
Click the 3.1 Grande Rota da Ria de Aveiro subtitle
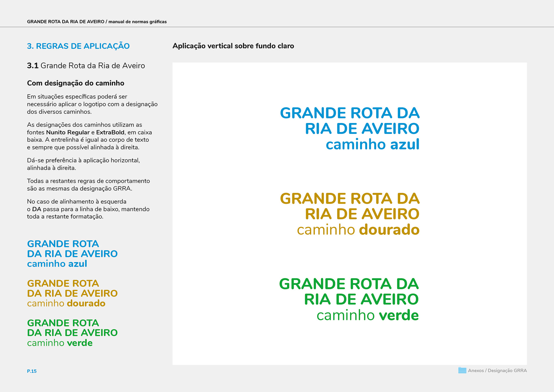coord(86,66)
